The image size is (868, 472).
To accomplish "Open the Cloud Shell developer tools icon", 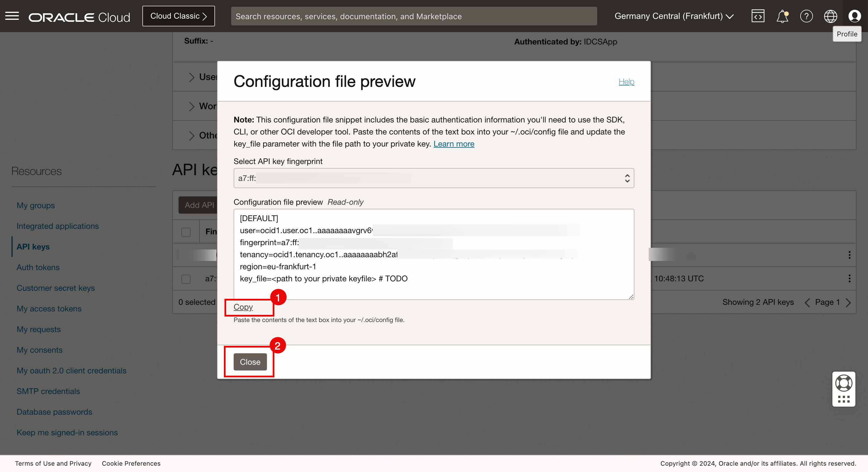I will pyautogui.click(x=758, y=16).
